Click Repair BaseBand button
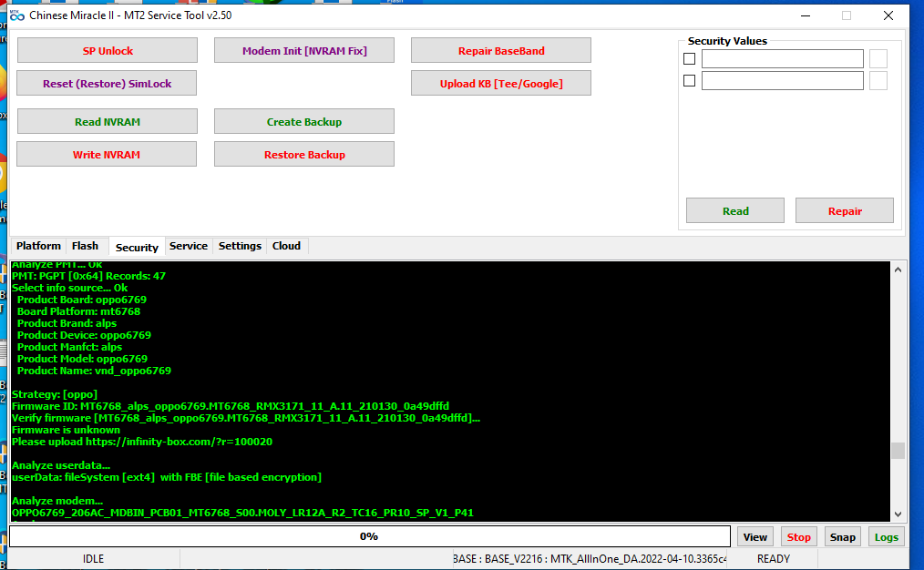 click(500, 51)
